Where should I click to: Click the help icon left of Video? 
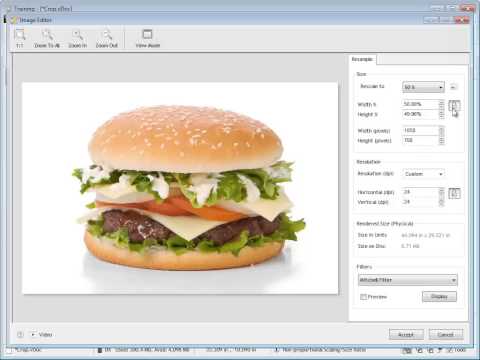[20, 334]
